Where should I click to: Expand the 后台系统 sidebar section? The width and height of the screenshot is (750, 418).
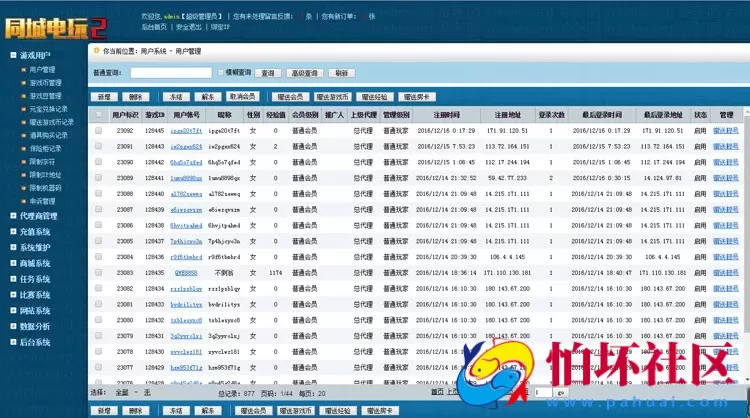tap(13, 342)
